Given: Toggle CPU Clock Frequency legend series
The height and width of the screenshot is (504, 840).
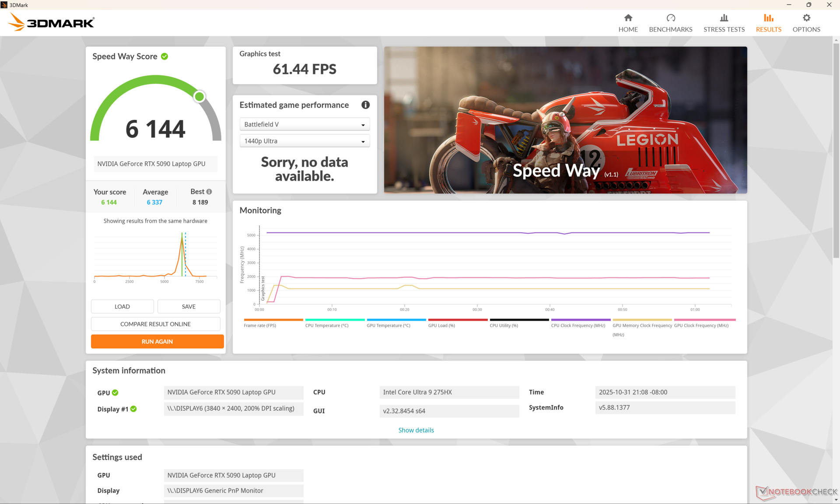Looking at the screenshot, I should tap(577, 325).
